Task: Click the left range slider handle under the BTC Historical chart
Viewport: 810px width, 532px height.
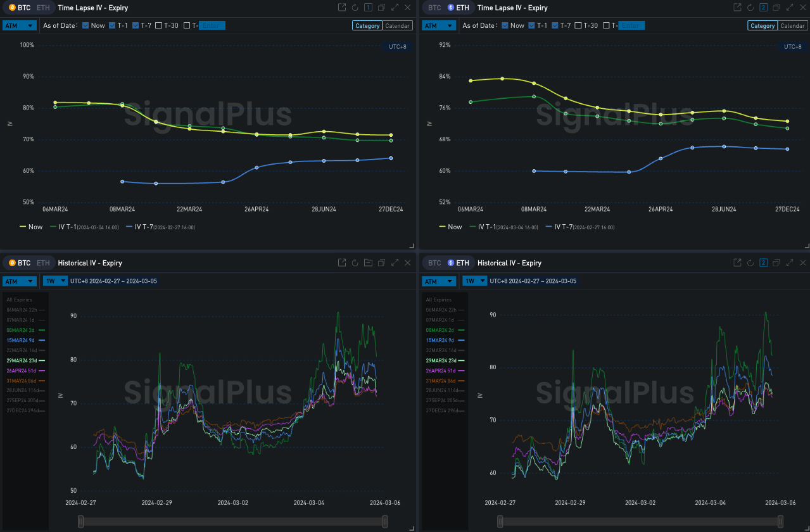Action: (80, 521)
